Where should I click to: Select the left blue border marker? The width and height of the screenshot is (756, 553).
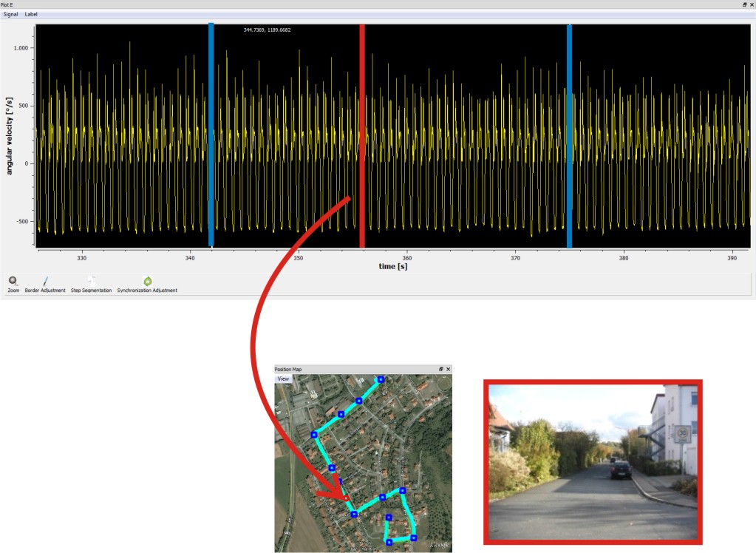(211, 135)
